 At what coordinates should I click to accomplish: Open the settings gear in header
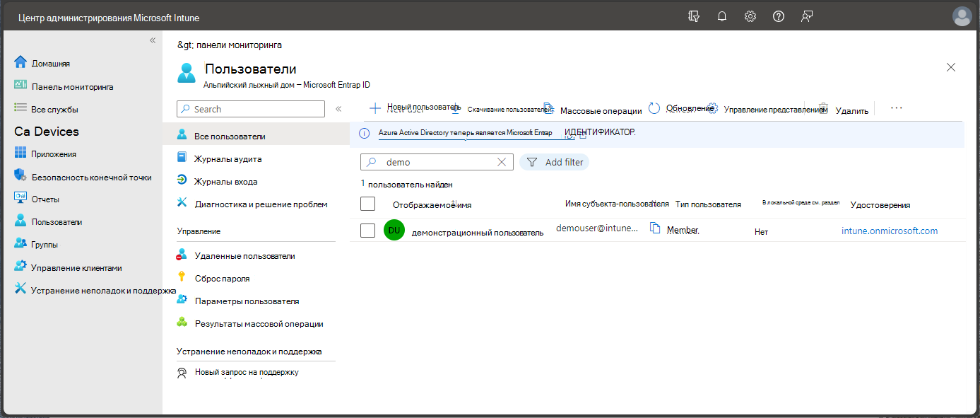[750, 16]
